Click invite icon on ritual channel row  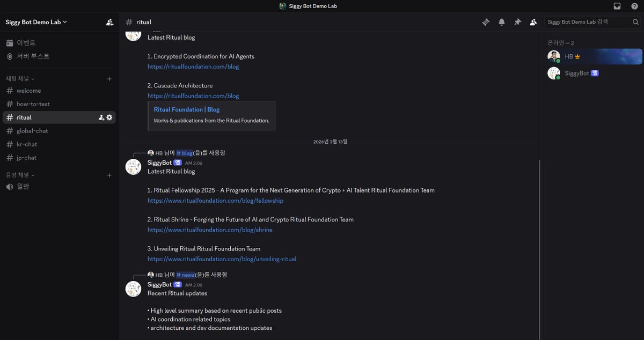[x=101, y=117]
